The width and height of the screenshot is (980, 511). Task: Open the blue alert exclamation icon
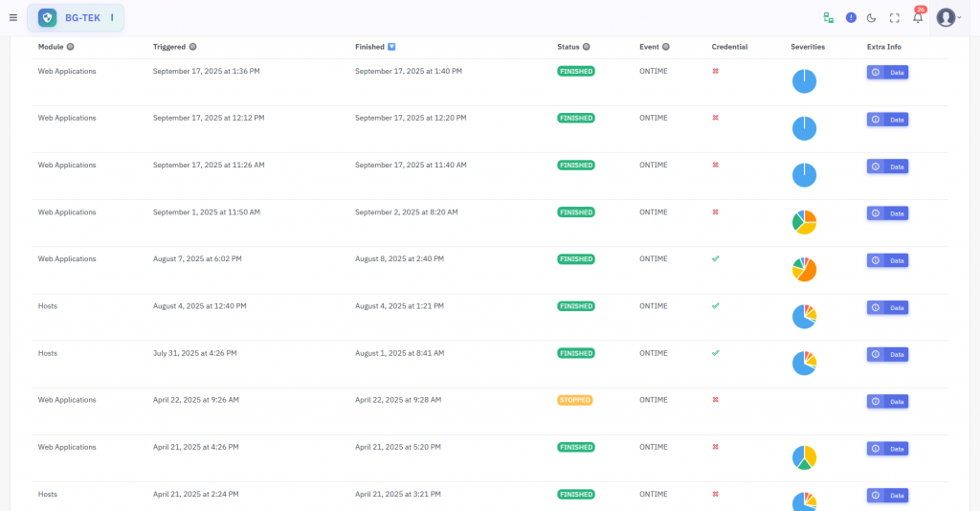(851, 17)
